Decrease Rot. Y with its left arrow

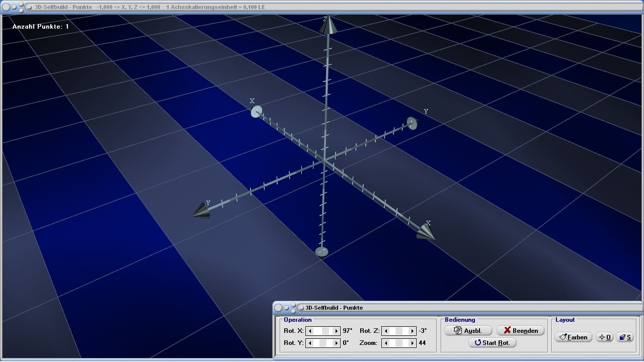pyautogui.click(x=310, y=343)
